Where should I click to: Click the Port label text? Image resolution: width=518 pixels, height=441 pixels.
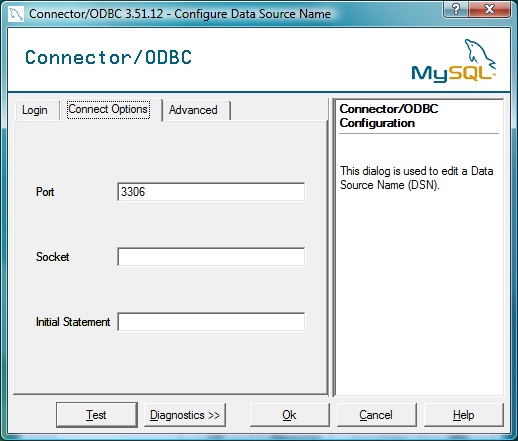(x=45, y=192)
